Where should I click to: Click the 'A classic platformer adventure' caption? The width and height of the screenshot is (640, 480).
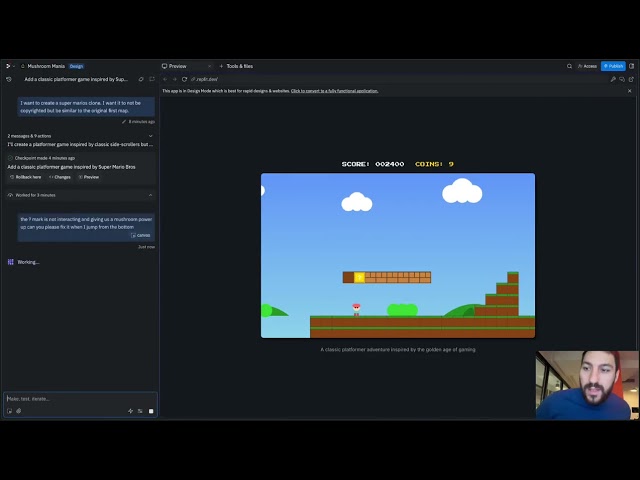[x=398, y=349]
